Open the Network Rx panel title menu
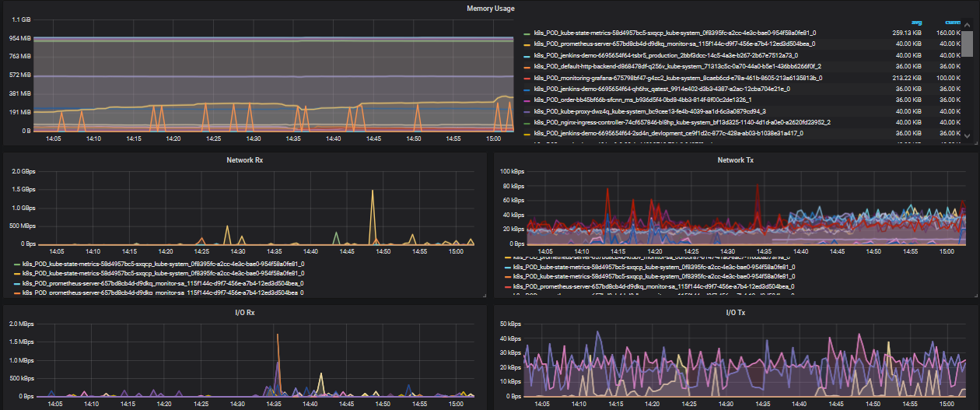980x410 pixels. (x=245, y=160)
